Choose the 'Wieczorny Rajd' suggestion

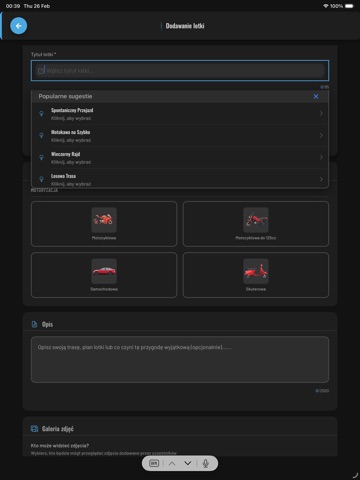tap(180, 158)
